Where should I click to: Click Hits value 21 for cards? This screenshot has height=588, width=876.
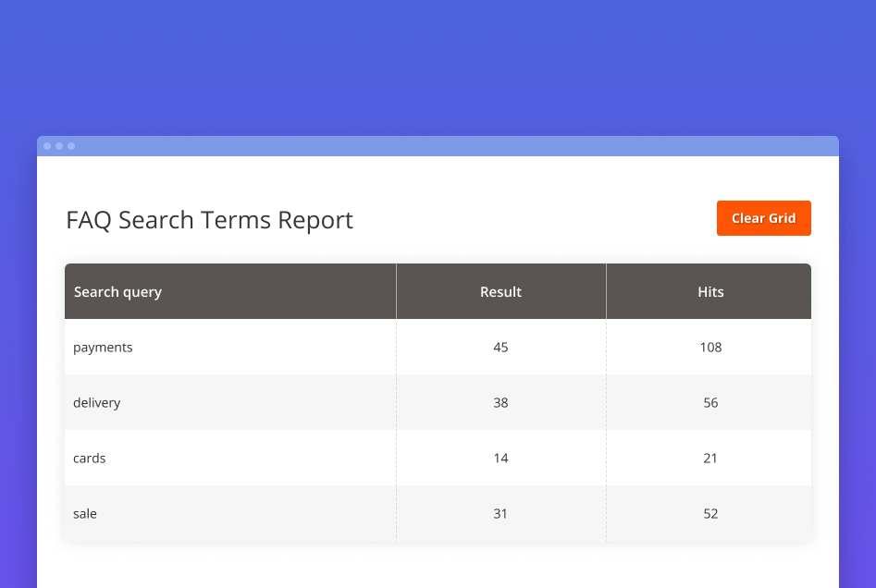[x=710, y=459]
